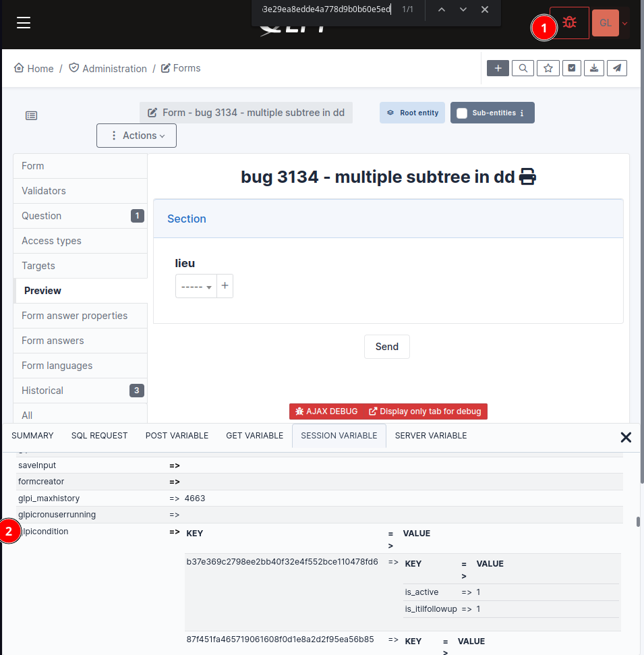Click the download icon in the toolbar
644x655 pixels.
594,68
